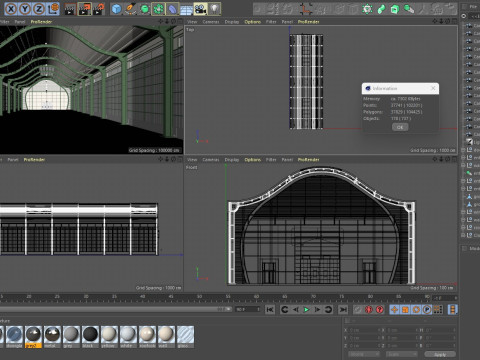Screen dimensions: 480x360
Task: Click Render to Picture Viewer icon
Action: [84, 9]
